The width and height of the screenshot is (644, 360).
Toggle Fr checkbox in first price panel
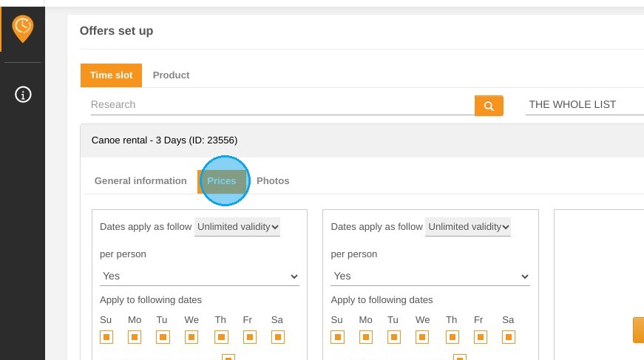[x=250, y=337]
